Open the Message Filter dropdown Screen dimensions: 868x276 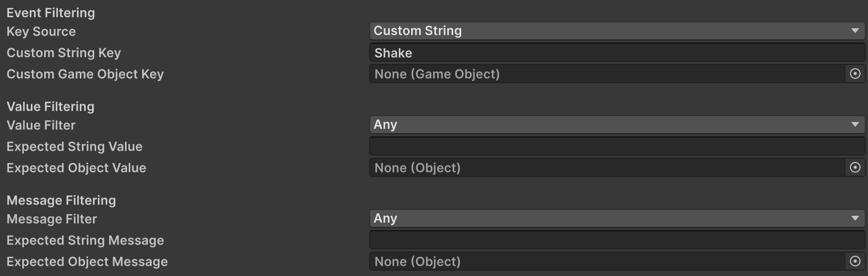pyautogui.click(x=617, y=218)
